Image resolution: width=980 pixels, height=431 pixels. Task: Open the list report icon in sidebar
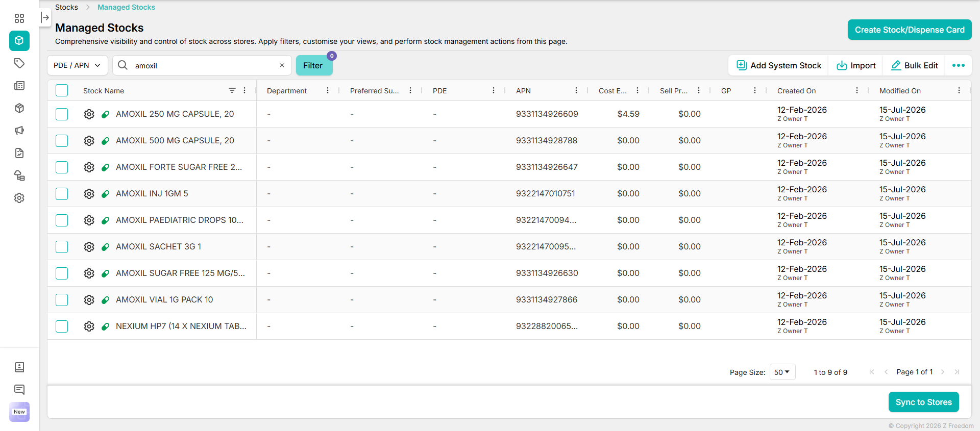(x=19, y=86)
